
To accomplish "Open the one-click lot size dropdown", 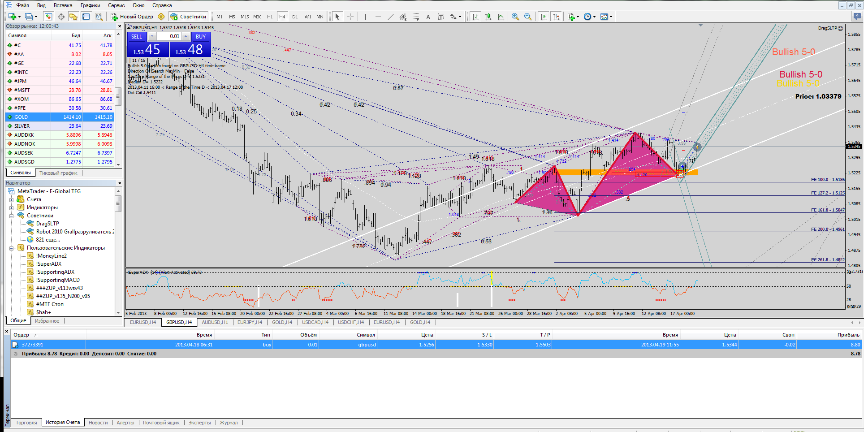I will pos(152,36).
